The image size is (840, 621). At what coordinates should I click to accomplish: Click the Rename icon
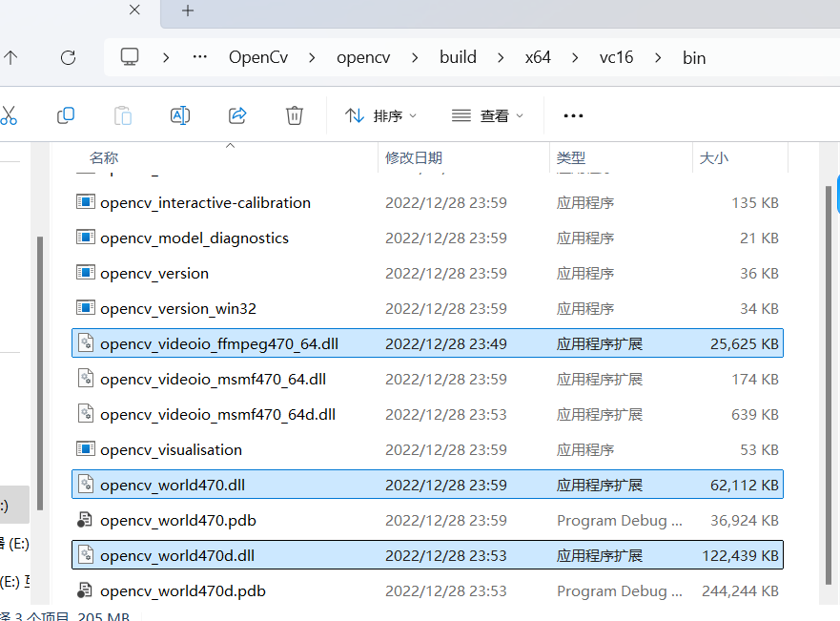point(180,115)
